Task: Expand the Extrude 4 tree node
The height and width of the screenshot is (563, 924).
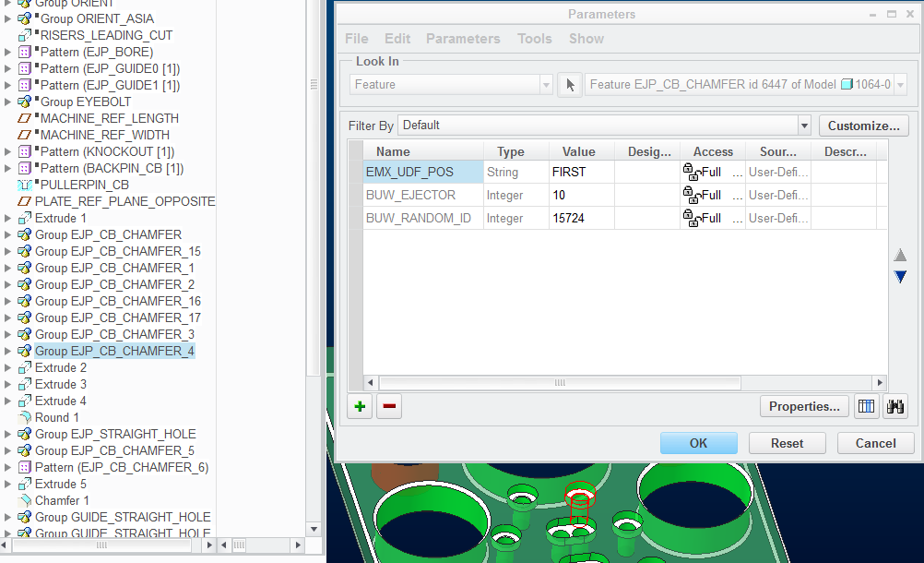Action: click(x=7, y=401)
